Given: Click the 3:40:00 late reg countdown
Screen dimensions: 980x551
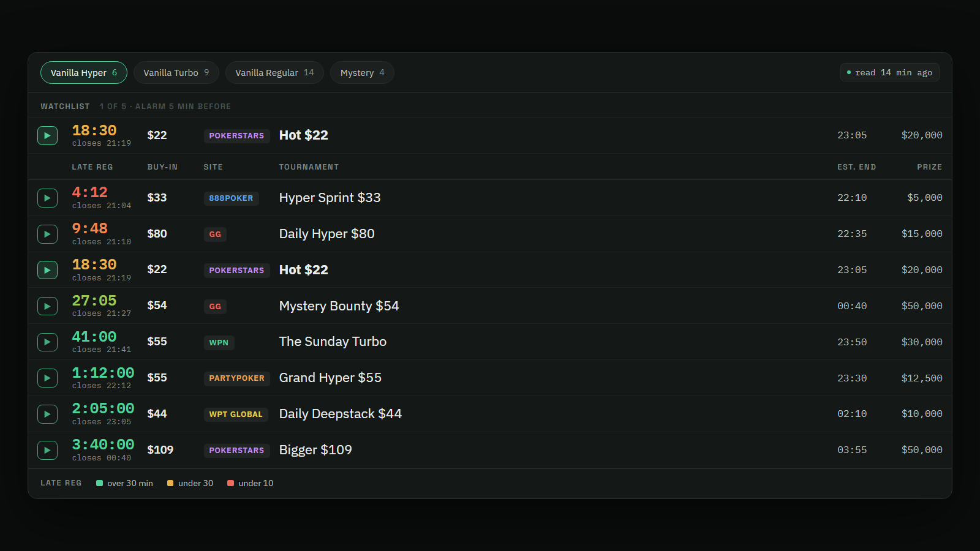Looking at the screenshot, I should pyautogui.click(x=103, y=444).
